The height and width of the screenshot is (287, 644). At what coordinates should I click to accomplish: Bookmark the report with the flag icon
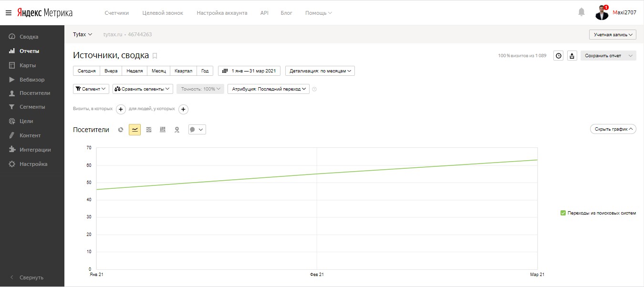(x=155, y=56)
